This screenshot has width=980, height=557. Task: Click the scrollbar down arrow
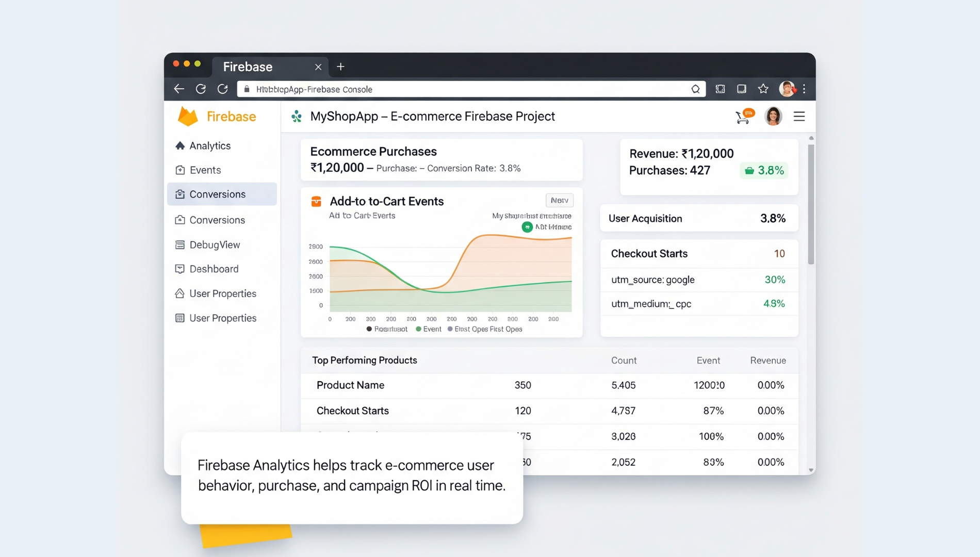pos(811,470)
